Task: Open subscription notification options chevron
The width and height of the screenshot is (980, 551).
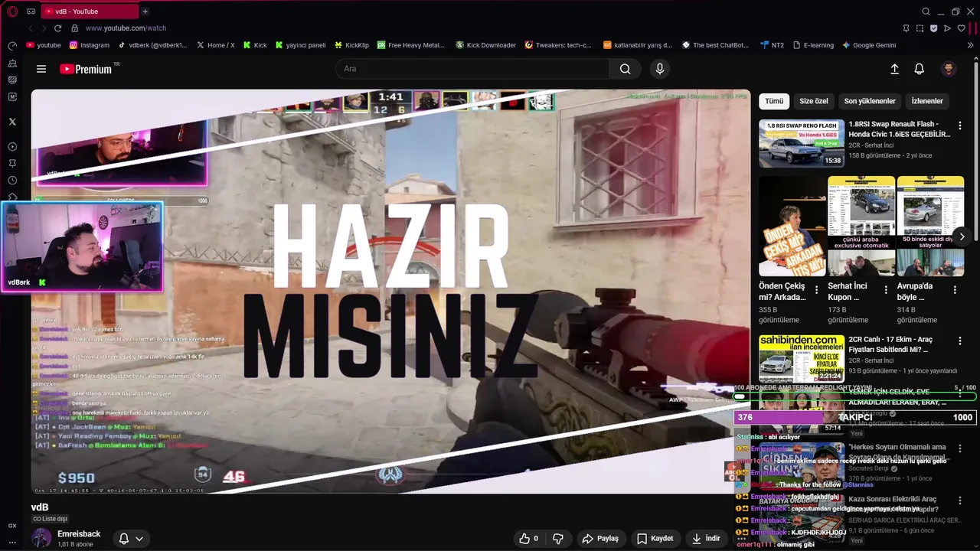Action: pyautogui.click(x=139, y=539)
